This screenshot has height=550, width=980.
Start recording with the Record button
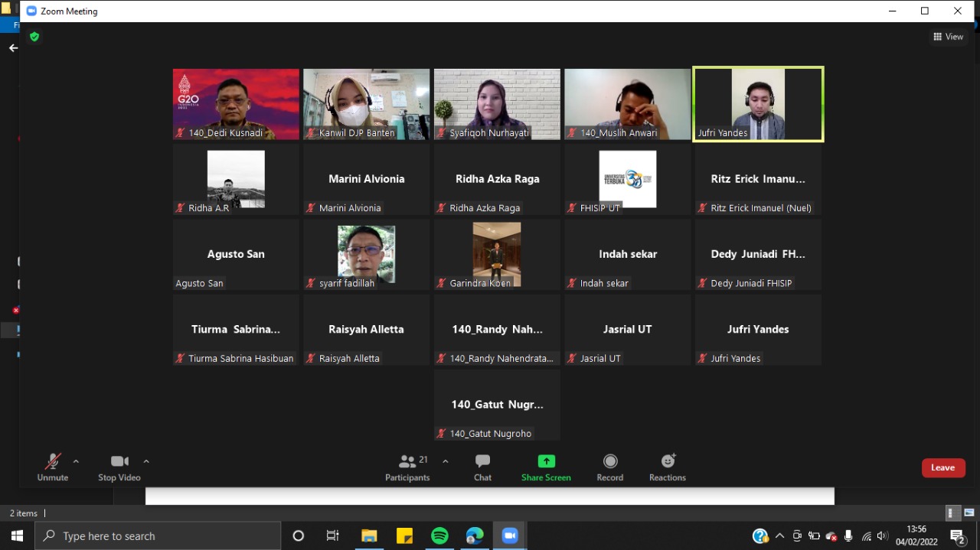pos(609,467)
